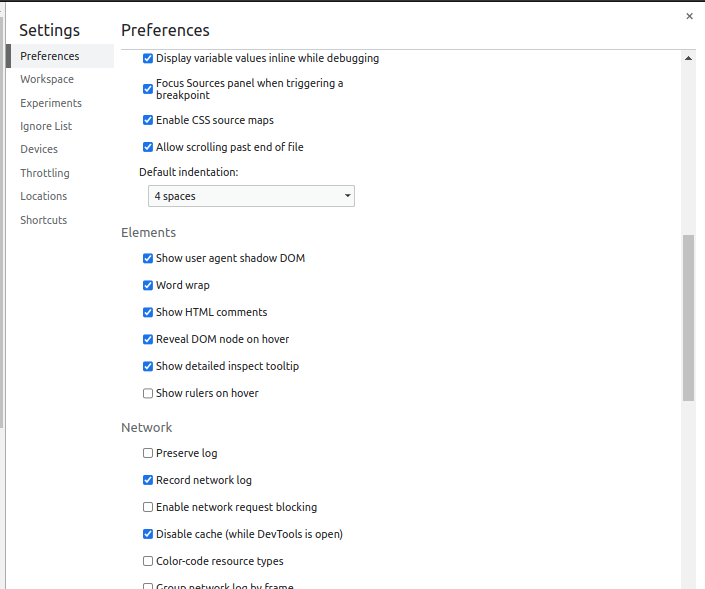Uncheck Word wrap option
The height and width of the screenshot is (589, 705).
pyautogui.click(x=148, y=285)
